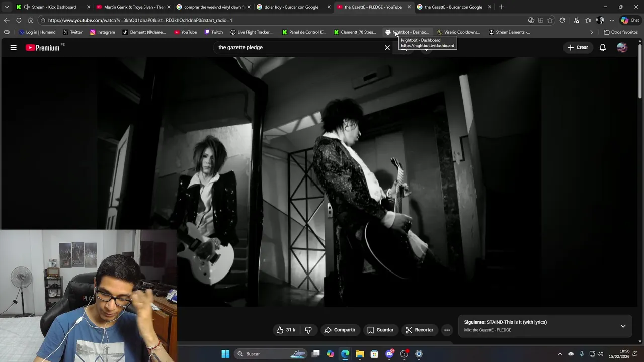Open Nightbot Dashboard bookmark
The image size is (644, 362).
point(407,32)
